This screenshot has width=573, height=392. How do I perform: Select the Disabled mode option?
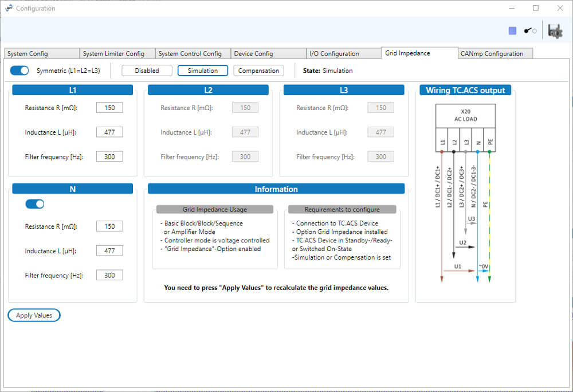point(147,70)
